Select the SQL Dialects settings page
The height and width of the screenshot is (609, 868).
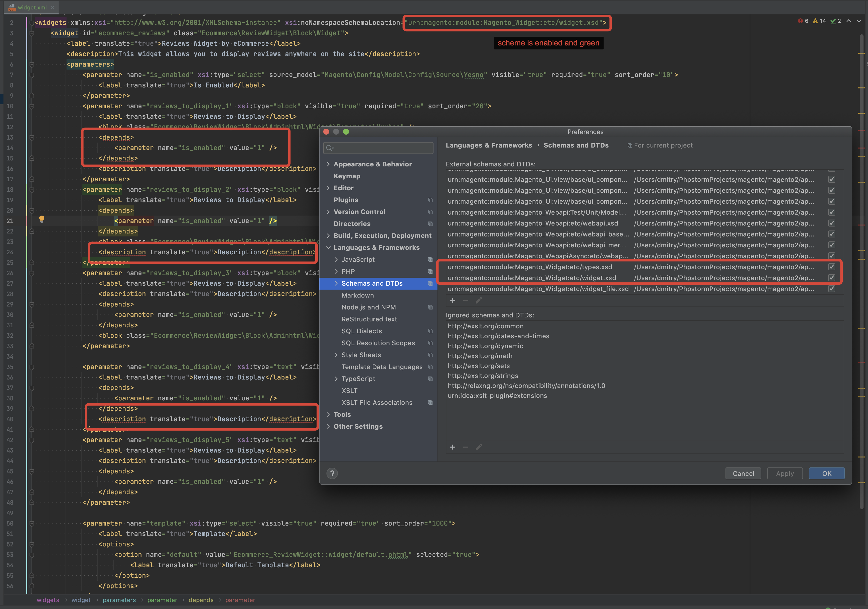pos(362,331)
